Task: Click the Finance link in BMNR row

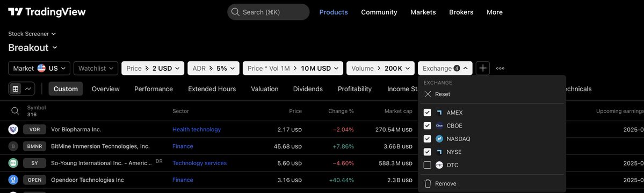Action: point(183,146)
